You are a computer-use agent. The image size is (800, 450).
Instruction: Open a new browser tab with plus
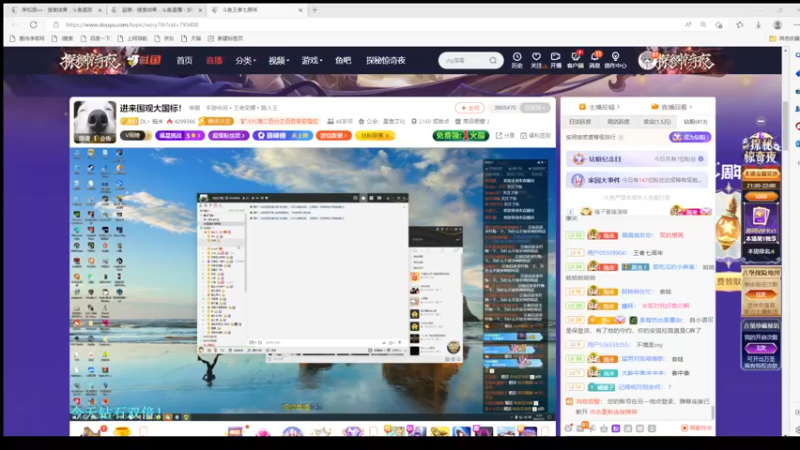314,10
